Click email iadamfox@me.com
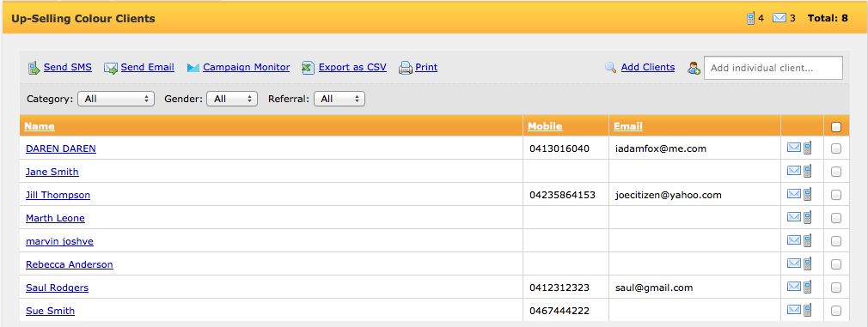This screenshot has height=327, width=868. pos(660,148)
